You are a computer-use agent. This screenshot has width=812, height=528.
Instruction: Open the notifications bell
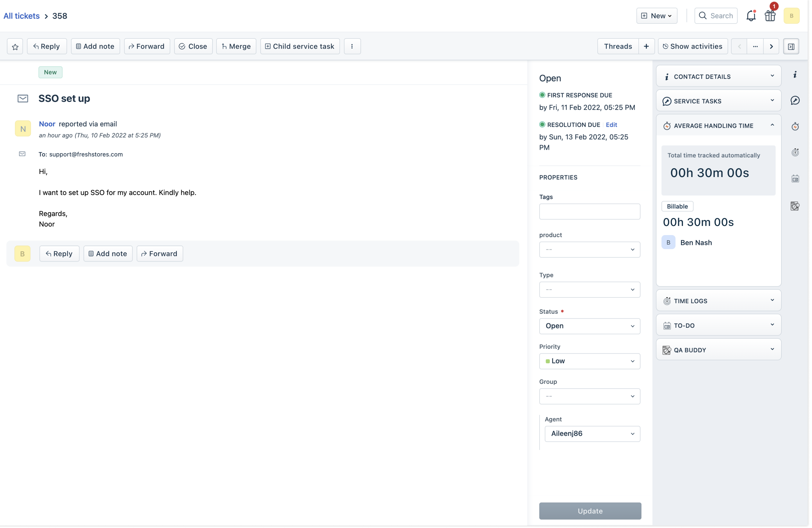pyautogui.click(x=751, y=16)
